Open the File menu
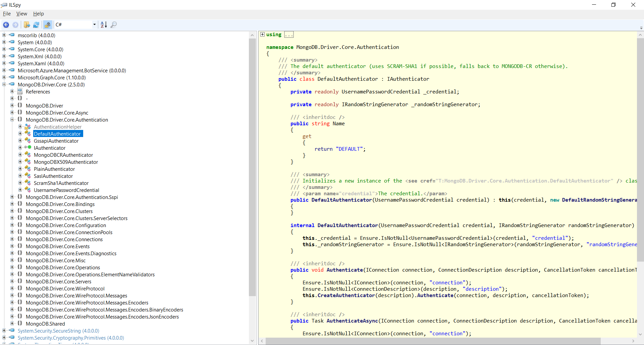 [x=7, y=14]
